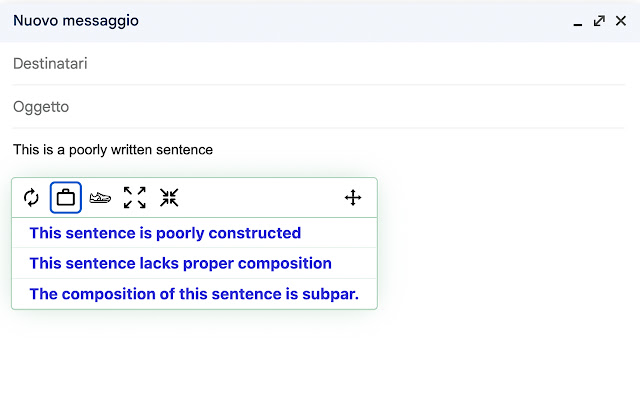
Task: Click blank toolbar space beside the shorten icon
Action: click(x=261, y=198)
